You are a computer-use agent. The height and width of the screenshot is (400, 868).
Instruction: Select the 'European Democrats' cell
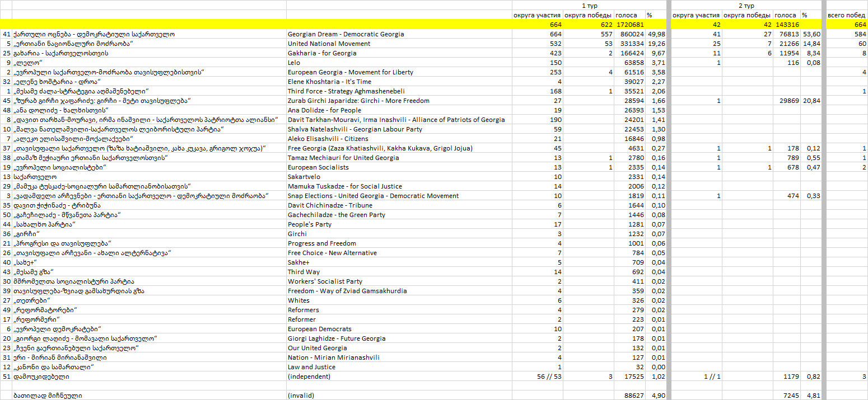(399, 329)
